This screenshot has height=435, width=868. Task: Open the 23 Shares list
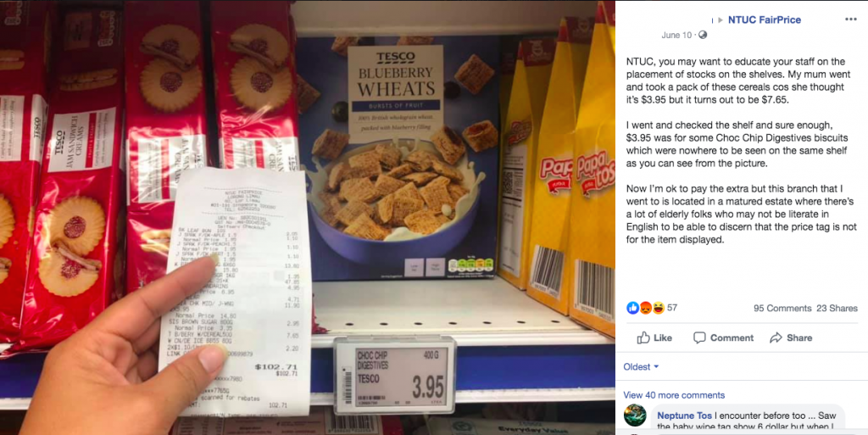pyautogui.click(x=837, y=309)
